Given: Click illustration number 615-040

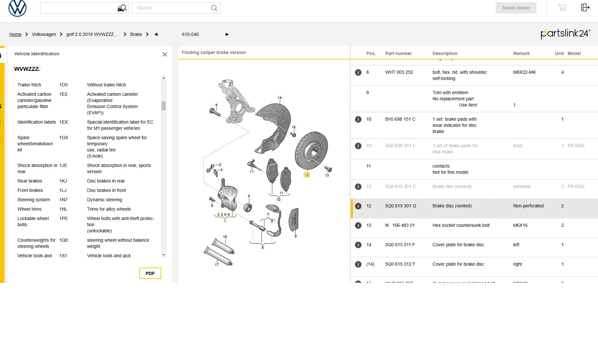Looking at the screenshot, I should pos(190,34).
